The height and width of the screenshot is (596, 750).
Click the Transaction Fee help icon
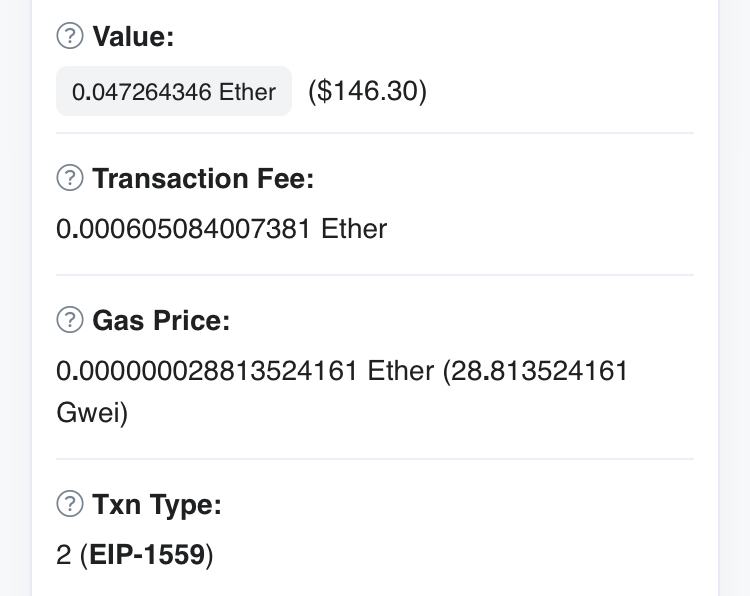point(70,178)
